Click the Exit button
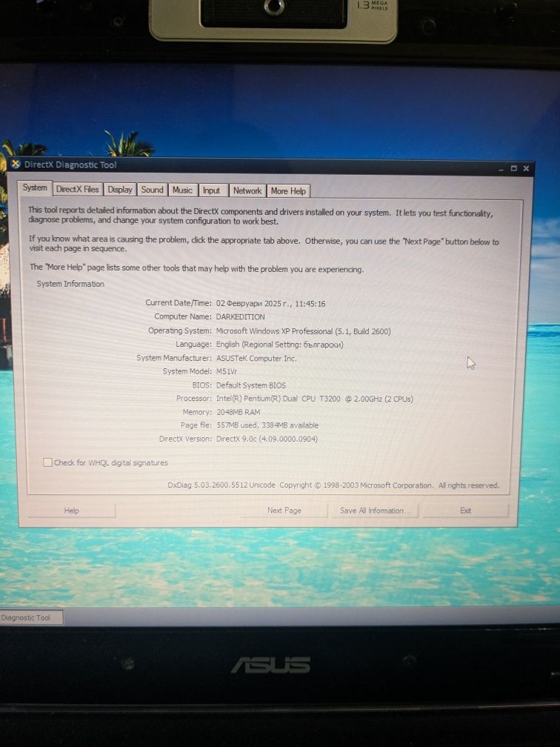The width and height of the screenshot is (560, 747). [x=466, y=510]
